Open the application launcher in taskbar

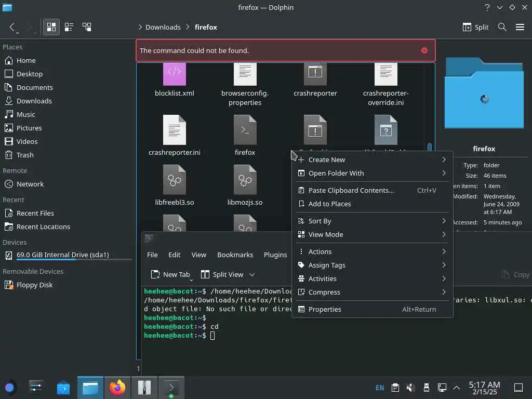tap(9, 388)
